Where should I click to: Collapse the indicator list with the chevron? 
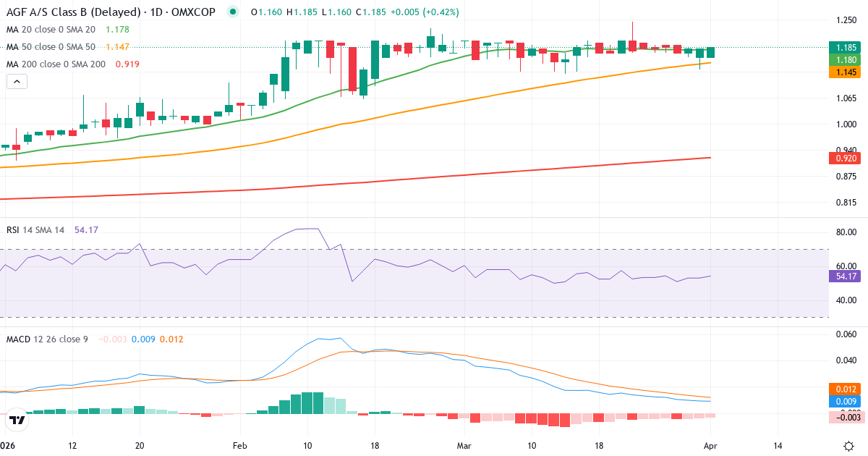pyautogui.click(x=16, y=81)
